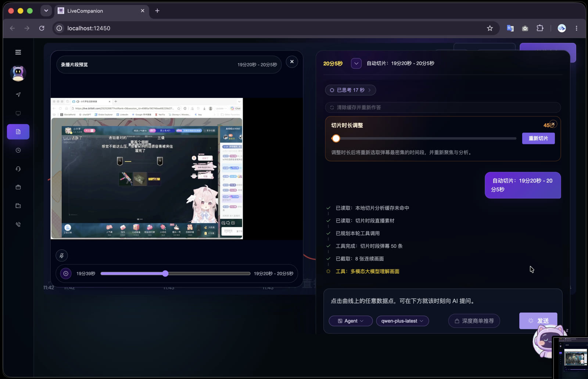Click the recorded stream video preview
588x379 pixels.
point(147,169)
